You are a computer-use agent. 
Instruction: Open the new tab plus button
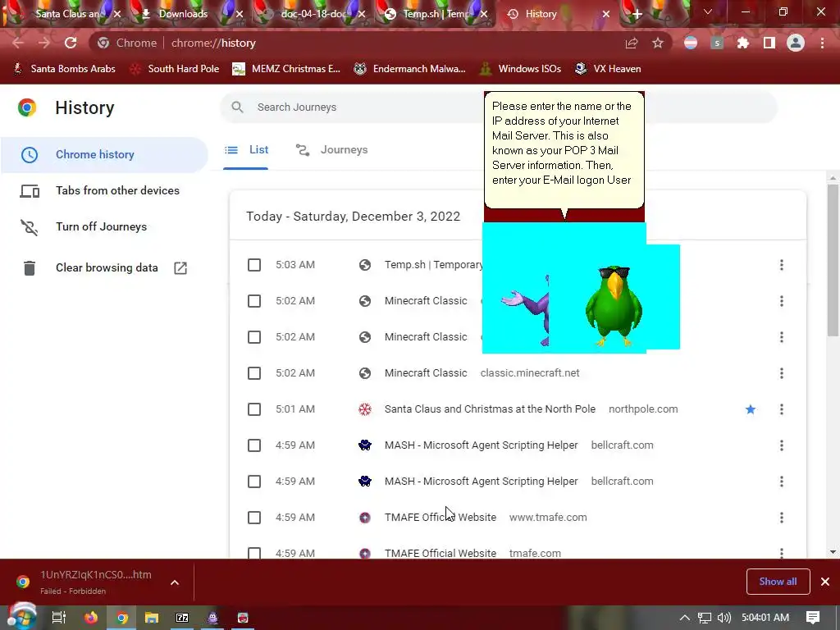click(637, 14)
